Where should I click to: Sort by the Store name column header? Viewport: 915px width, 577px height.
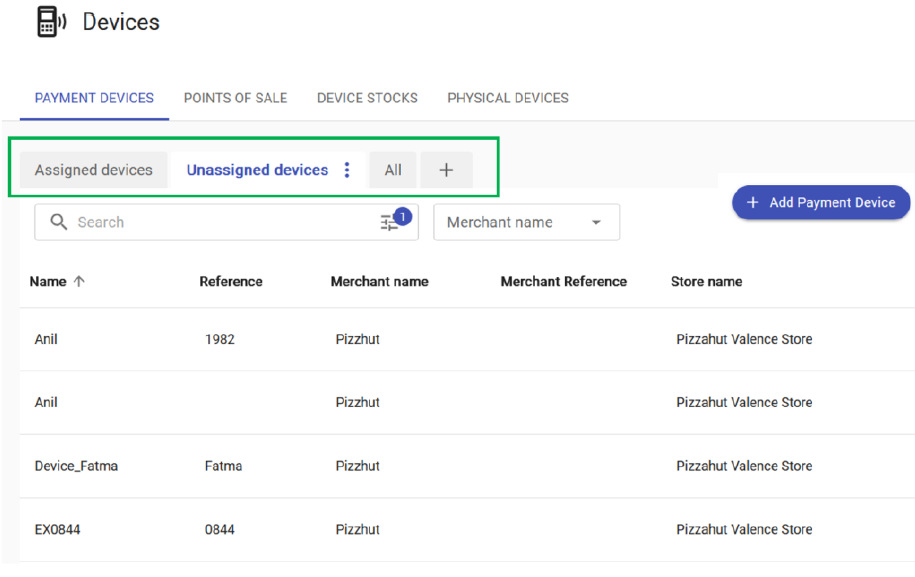click(706, 282)
